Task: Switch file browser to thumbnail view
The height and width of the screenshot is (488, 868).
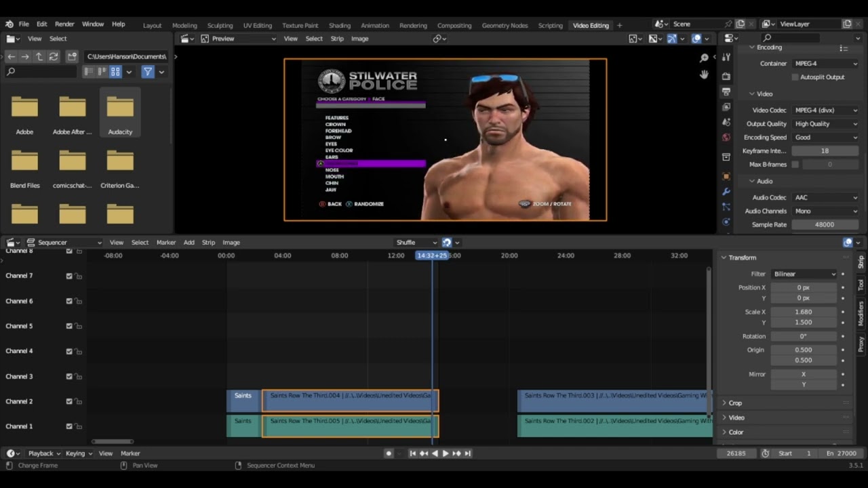Action: (x=115, y=71)
